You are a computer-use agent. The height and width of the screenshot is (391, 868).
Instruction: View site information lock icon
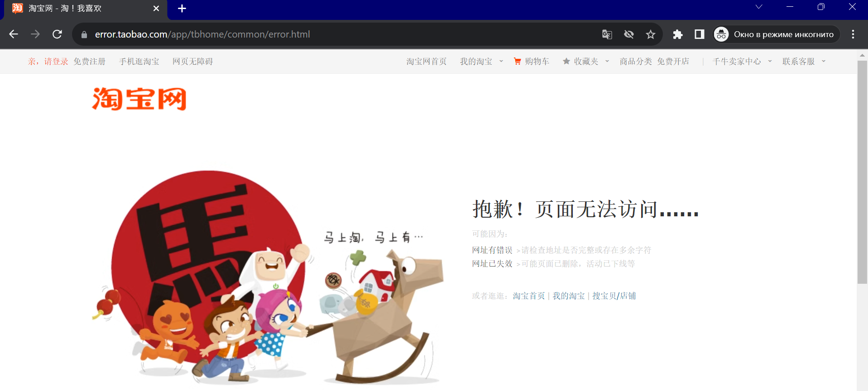[84, 34]
